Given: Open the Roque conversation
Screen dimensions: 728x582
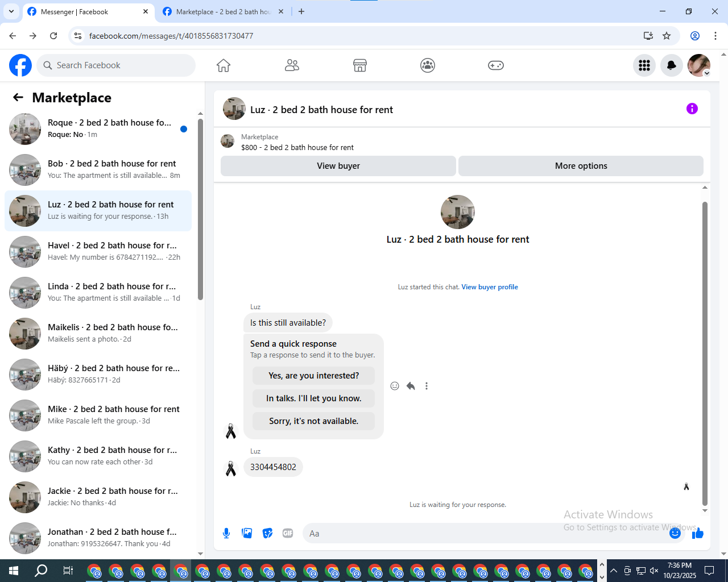Looking at the screenshot, I should (x=98, y=129).
